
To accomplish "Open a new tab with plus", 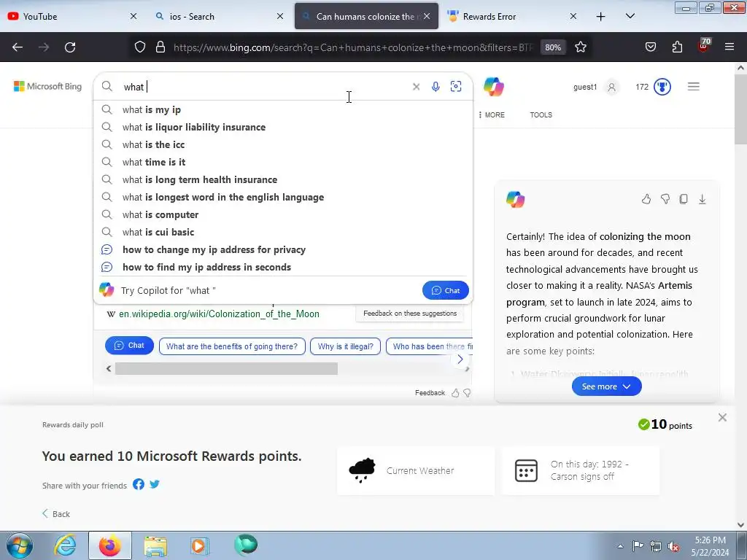I will [601, 17].
